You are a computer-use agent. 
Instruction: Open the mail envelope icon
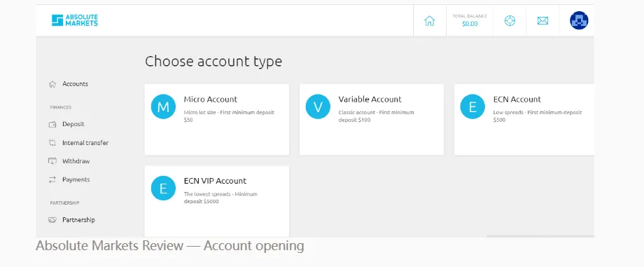(542, 20)
